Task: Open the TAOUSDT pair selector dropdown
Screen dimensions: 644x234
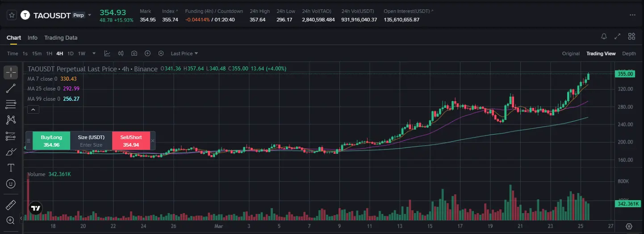Action: (89, 15)
